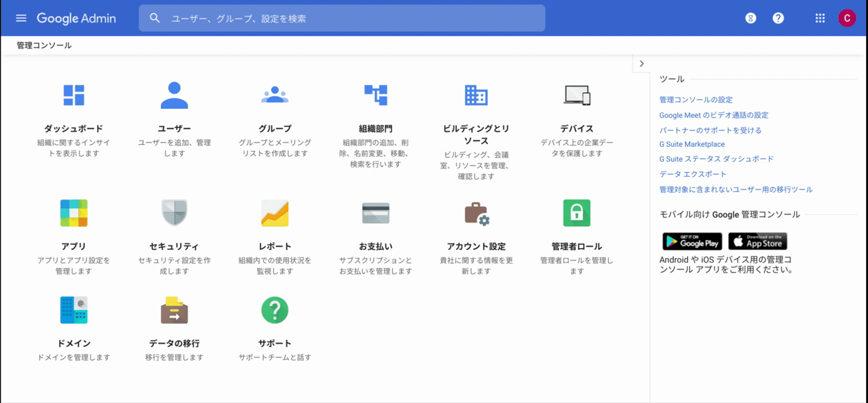Open the account avatar C
The height and width of the screenshot is (403, 868).
[847, 18]
